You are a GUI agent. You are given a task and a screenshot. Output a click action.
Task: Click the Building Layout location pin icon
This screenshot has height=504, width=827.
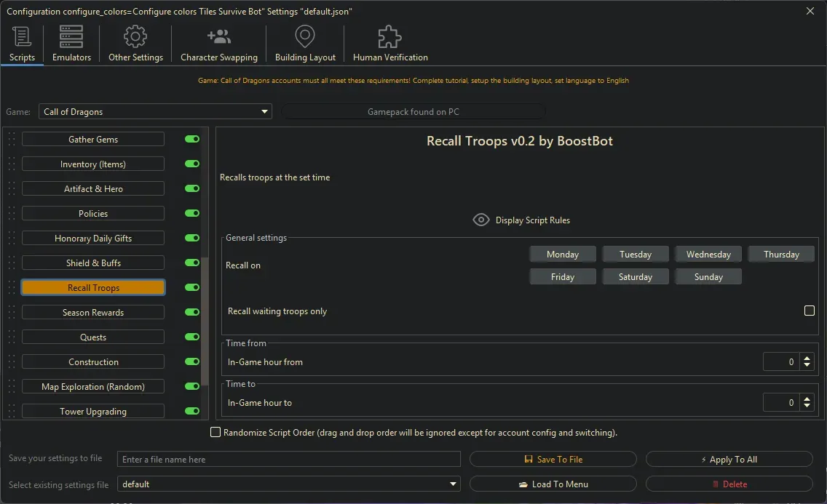pyautogui.click(x=304, y=36)
